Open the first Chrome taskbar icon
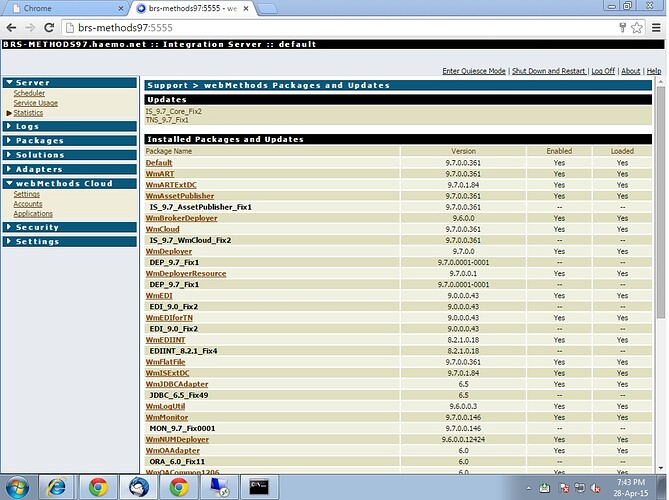 98,487
